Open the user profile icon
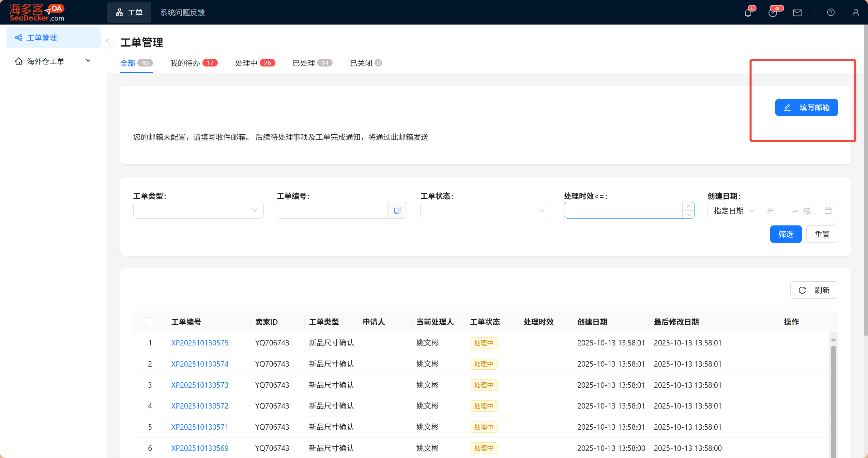Image resolution: width=868 pixels, height=458 pixels. (x=855, y=13)
